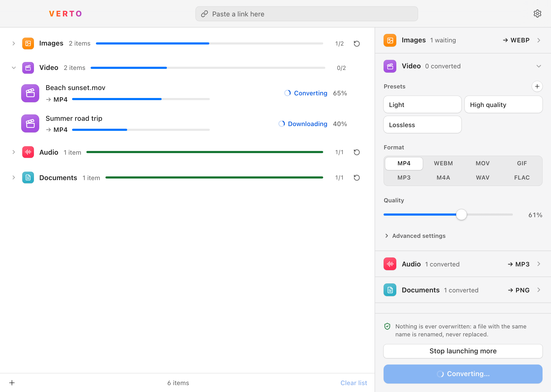Screen dimensions: 551x392
Task: Retry the Images group with reload icon
Action: coord(357,43)
